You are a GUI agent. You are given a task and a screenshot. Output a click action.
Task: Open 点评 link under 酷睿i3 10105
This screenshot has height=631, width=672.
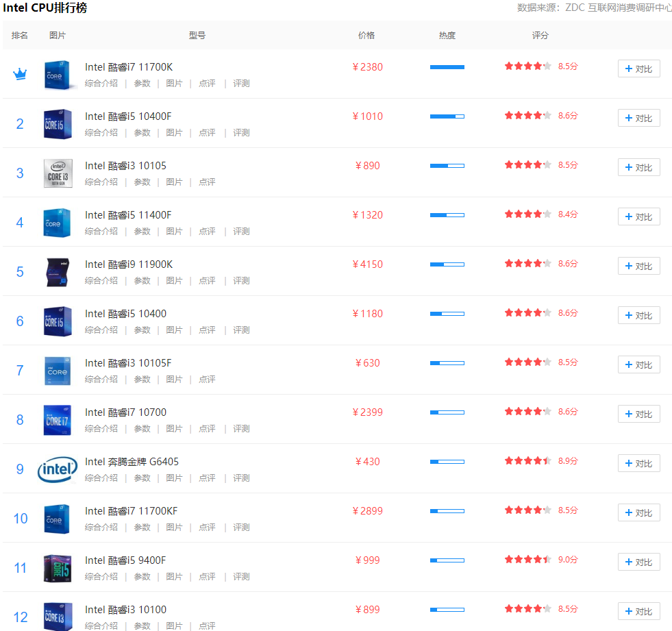click(207, 182)
